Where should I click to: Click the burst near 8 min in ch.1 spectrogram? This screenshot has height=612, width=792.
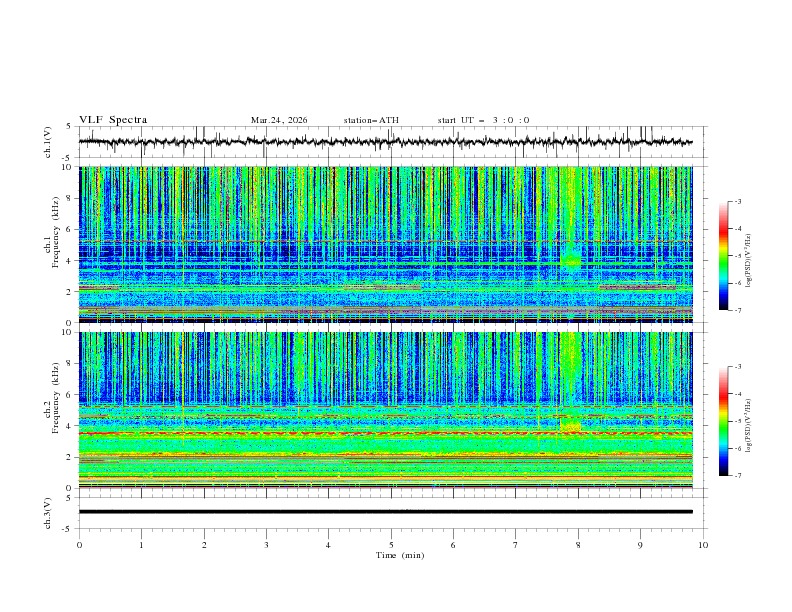pyautogui.click(x=571, y=256)
